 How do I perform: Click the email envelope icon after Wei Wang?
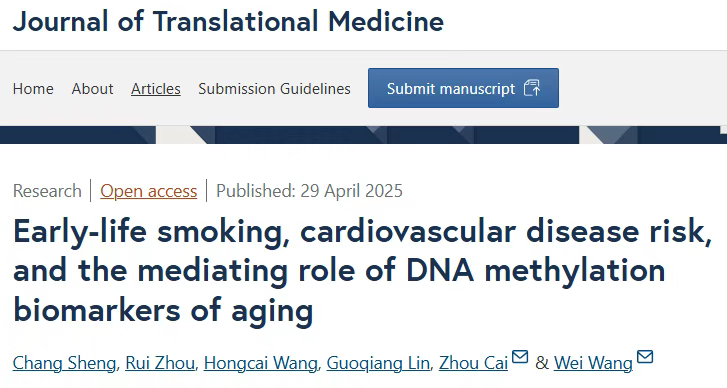(x=645, y=357)
